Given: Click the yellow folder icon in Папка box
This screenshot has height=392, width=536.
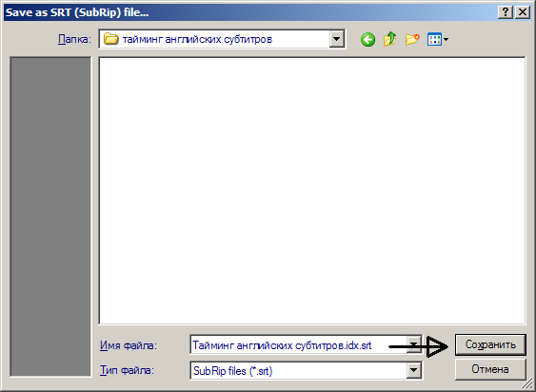Looking at the screenshot, I should coord(110,39).
